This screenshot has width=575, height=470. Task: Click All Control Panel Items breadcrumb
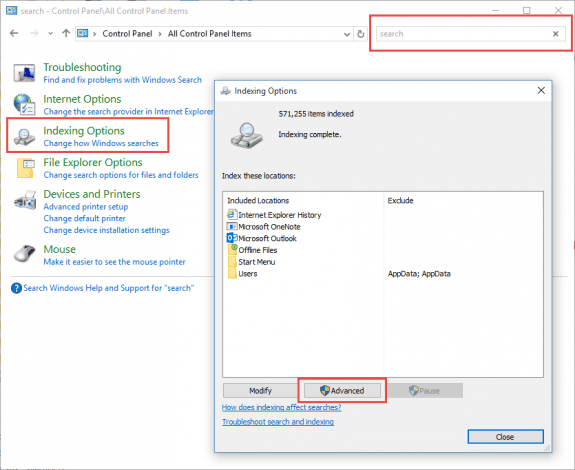point(209,34)
